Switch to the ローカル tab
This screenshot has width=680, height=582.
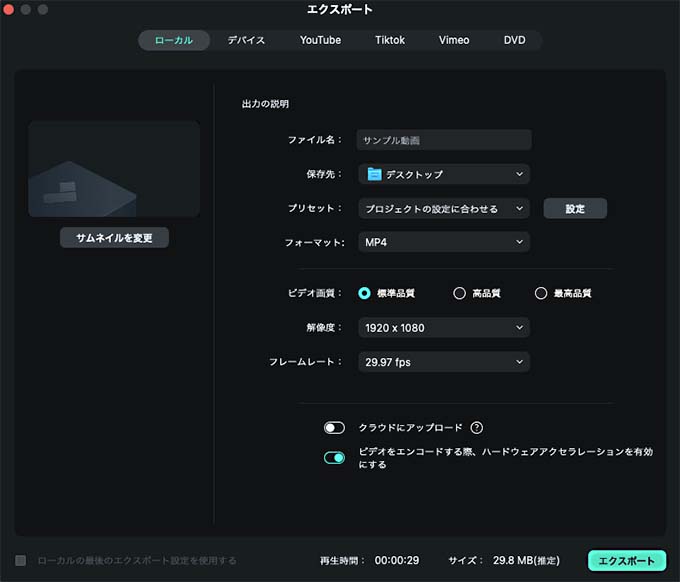click(x=174, y=40)
